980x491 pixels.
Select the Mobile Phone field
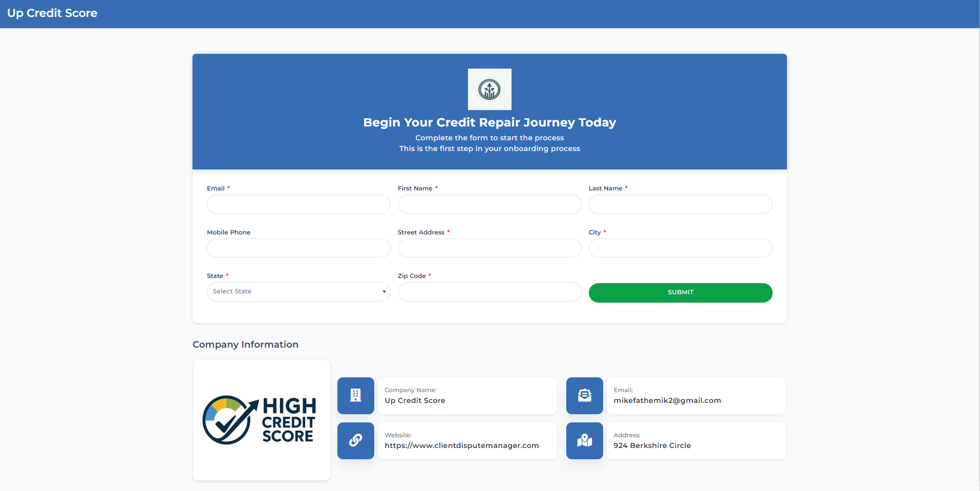299,248
